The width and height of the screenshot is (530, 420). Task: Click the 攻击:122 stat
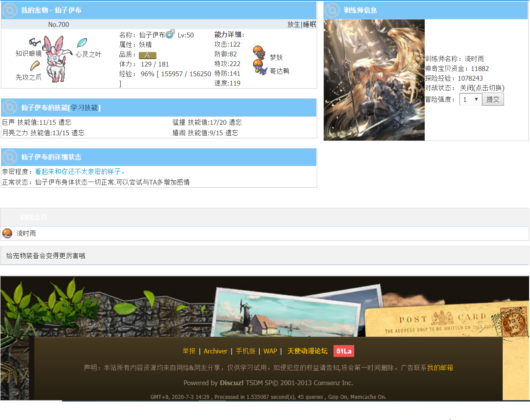point(227,45)
